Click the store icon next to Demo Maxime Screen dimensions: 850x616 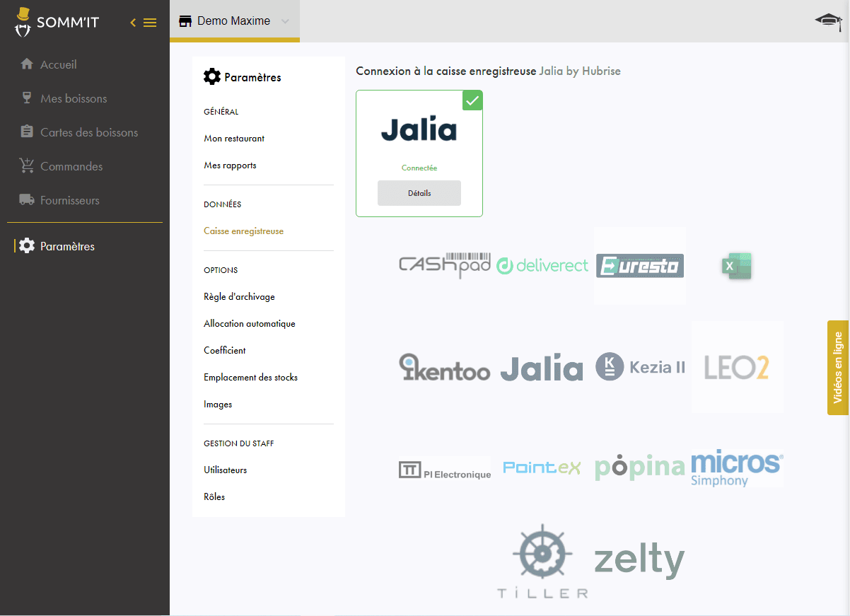point(185,21)
